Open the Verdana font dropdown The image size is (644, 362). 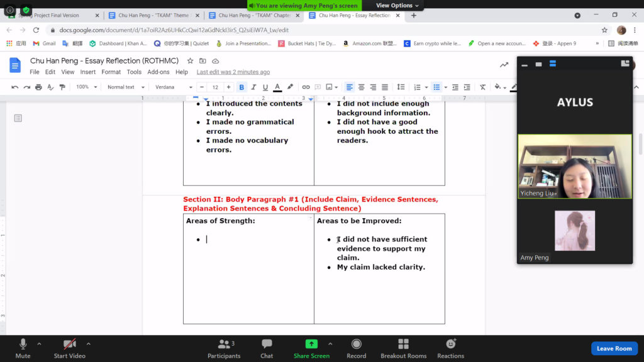pyautogui.click(x=174, y=87)
